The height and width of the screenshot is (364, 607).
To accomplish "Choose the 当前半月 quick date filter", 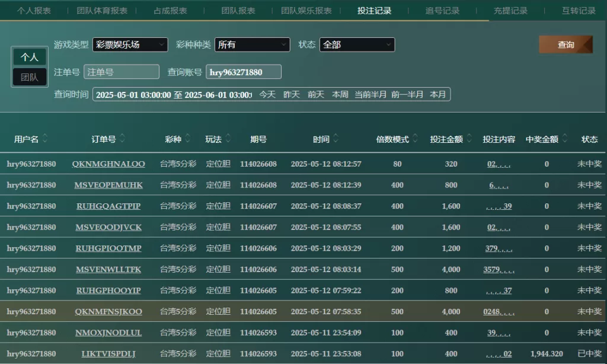I will [x=370, y=94].
